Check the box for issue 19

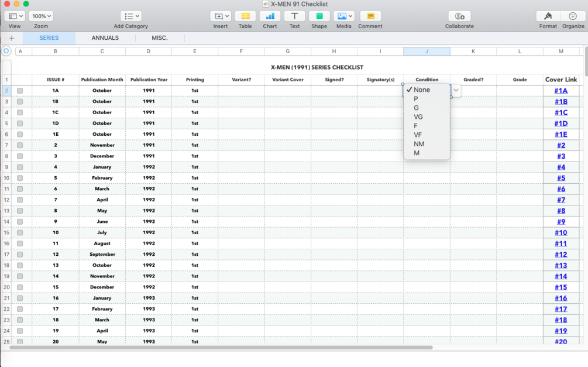[20, 331]
